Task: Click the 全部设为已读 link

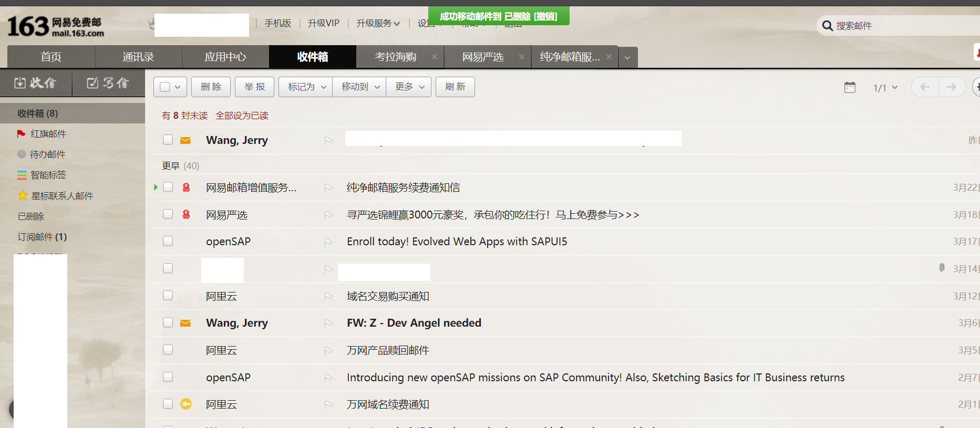Action: click(x=242, y=116)
